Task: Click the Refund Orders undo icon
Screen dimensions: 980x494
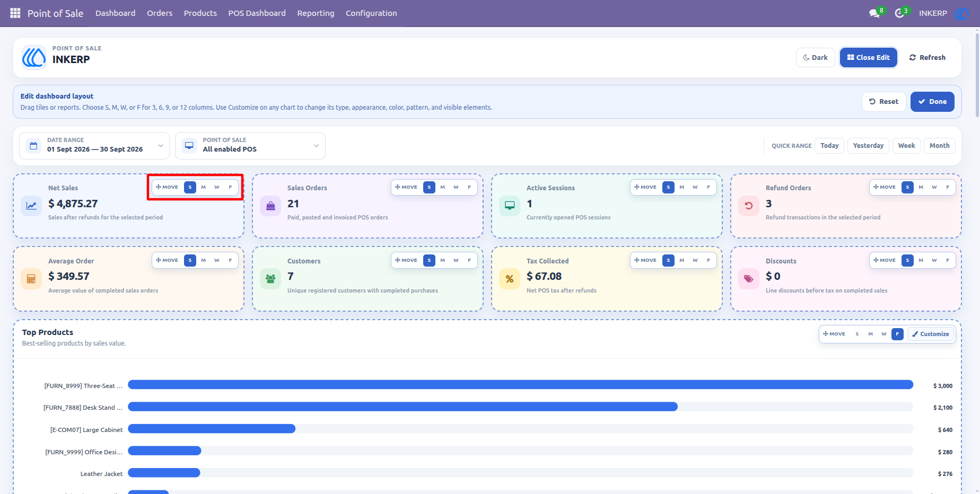Action: (749, 206)
